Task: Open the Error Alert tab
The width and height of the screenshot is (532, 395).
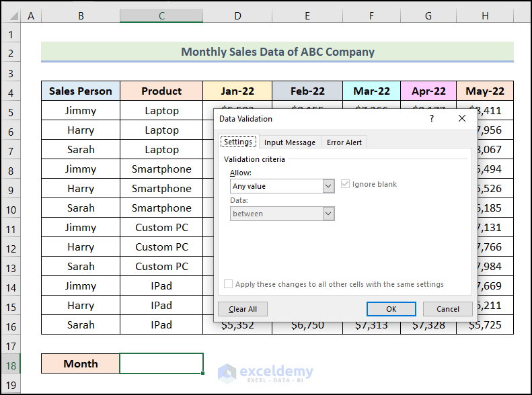Action: point(344,142)
